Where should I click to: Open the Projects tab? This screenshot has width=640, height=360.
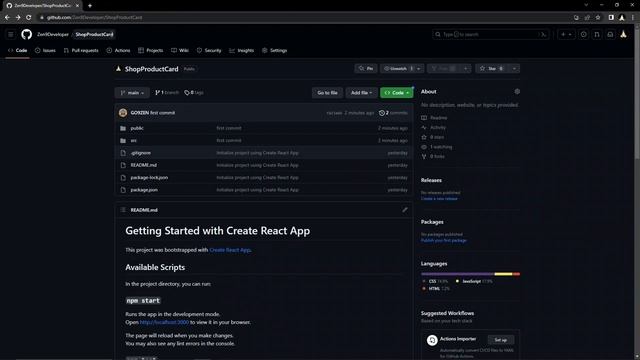click(x=151, y=51)
